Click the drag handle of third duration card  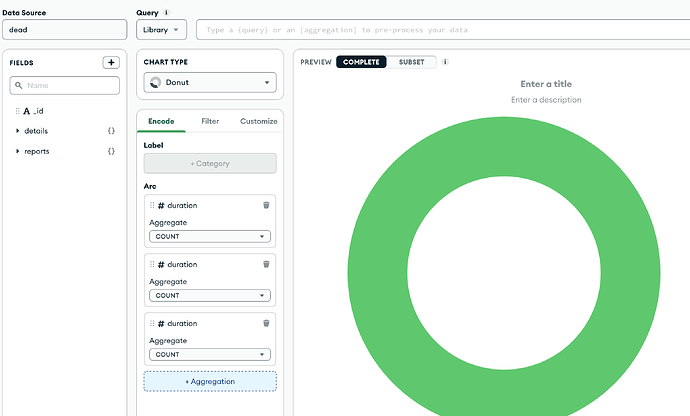pos(152,323)
